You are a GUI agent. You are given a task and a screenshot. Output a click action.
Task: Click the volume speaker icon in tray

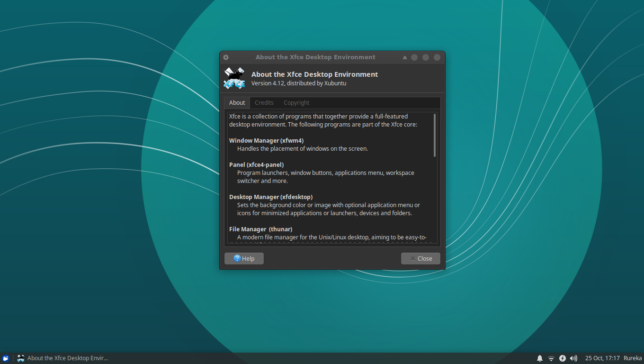(574, 358)
